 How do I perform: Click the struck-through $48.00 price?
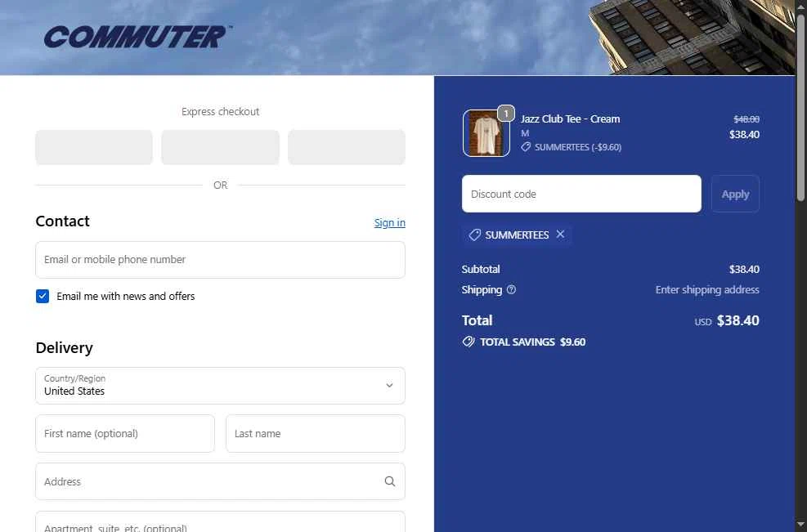coord(746,119)
